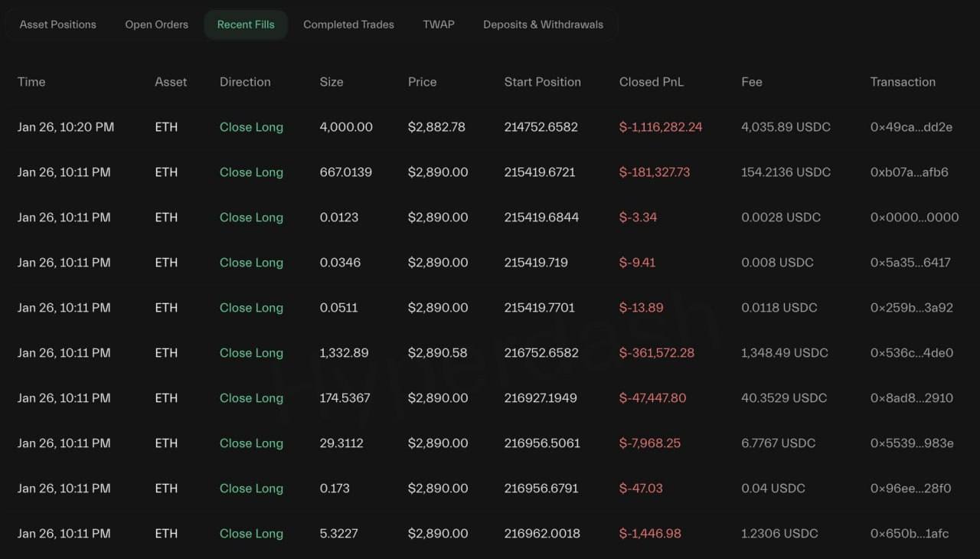The height and width of the screenshot is (559, 980).
Task: Open the TWAP tab
Action: 439,25
